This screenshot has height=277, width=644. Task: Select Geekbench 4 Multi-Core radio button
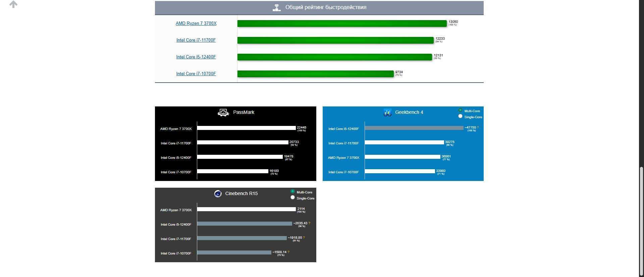460,110
